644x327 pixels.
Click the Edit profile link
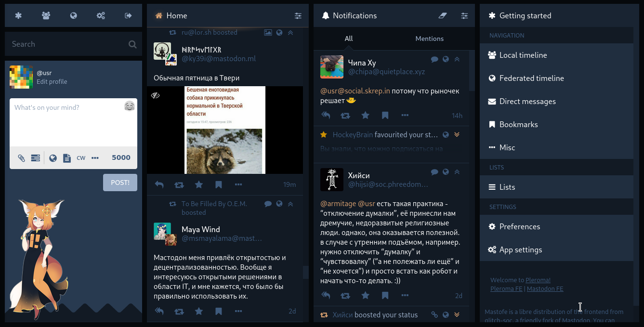pos(52,82)
